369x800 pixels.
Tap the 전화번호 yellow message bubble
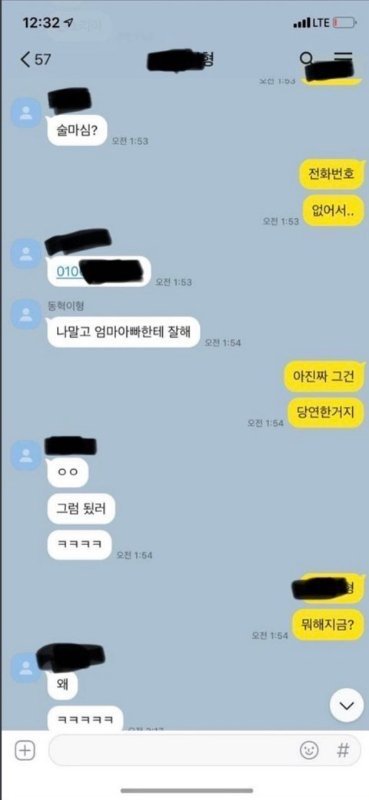click(332, 176)
